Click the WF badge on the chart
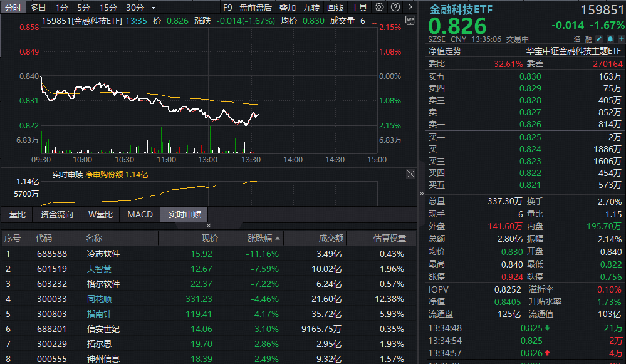The image size is (626, 364). [x=410, y=21]
